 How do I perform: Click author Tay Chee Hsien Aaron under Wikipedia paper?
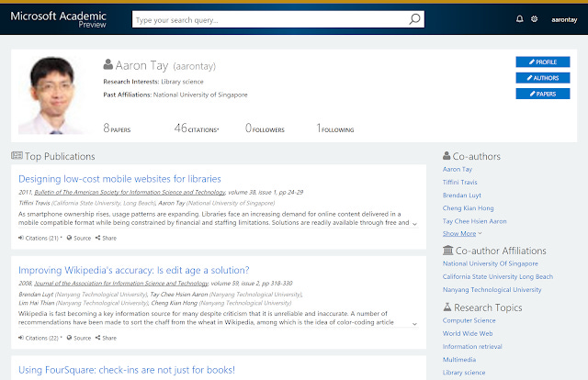pos(179,295)
